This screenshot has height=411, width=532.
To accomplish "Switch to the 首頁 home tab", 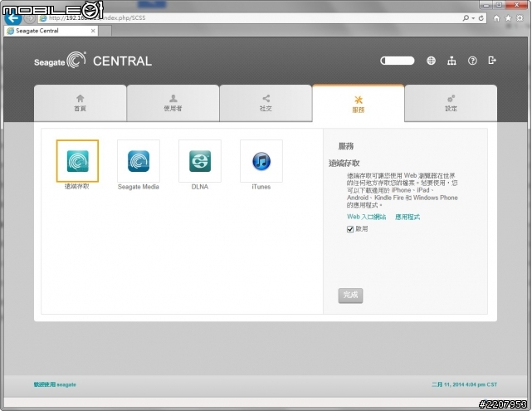I will tap(80, 103).
